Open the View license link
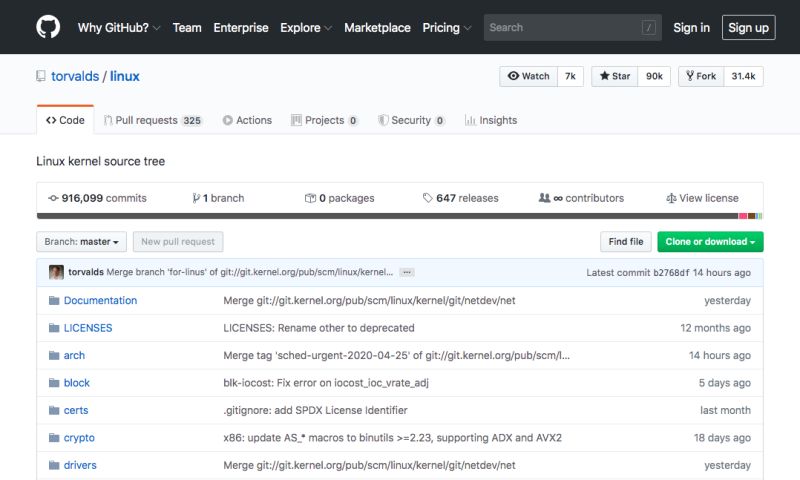The height and width of the screenshot is (480, 800). point(703,198)
